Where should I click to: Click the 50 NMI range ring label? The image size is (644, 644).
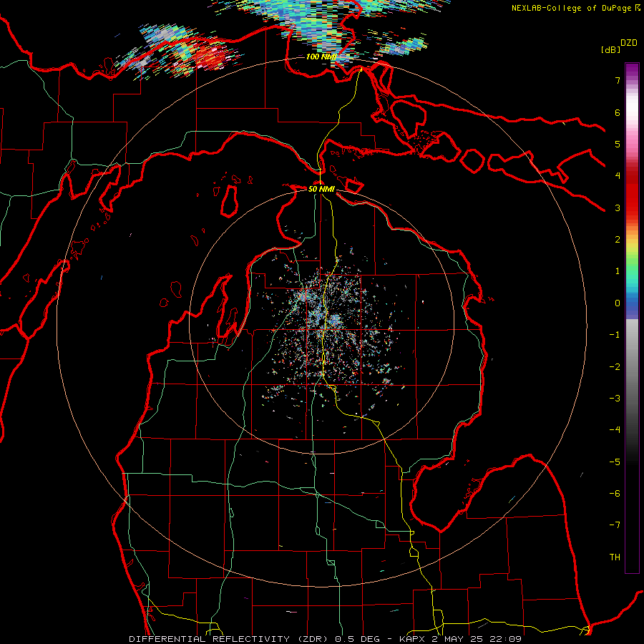tap(321, 189)
